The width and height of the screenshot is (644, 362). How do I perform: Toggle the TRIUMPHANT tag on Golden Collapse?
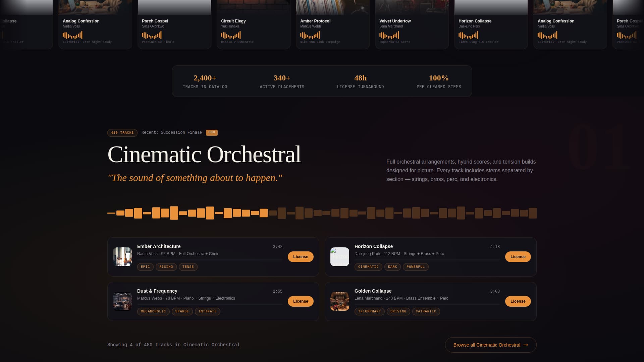pos(369,311)
